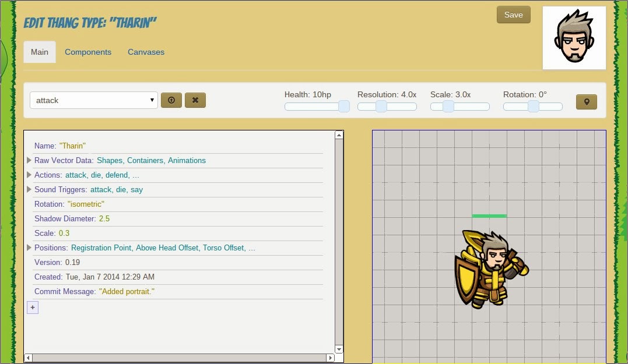This screenshot has width=628, height=364.
Task: Click the scroll up arrow of the data panel
Action: [339, 135]
